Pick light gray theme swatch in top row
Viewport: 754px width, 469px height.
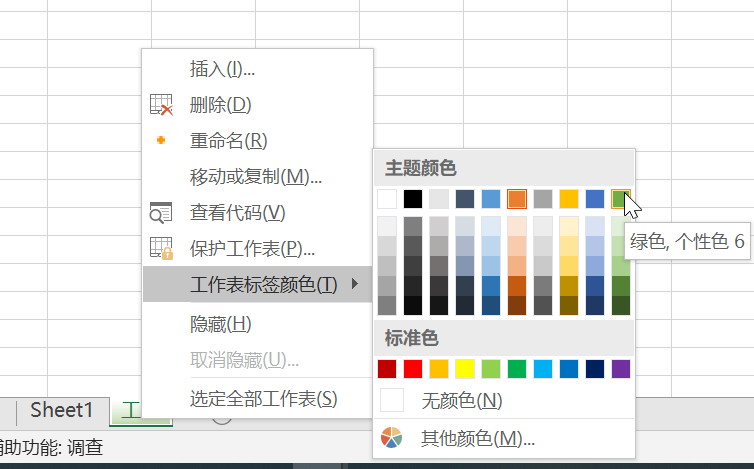click(x=439, y=199)
